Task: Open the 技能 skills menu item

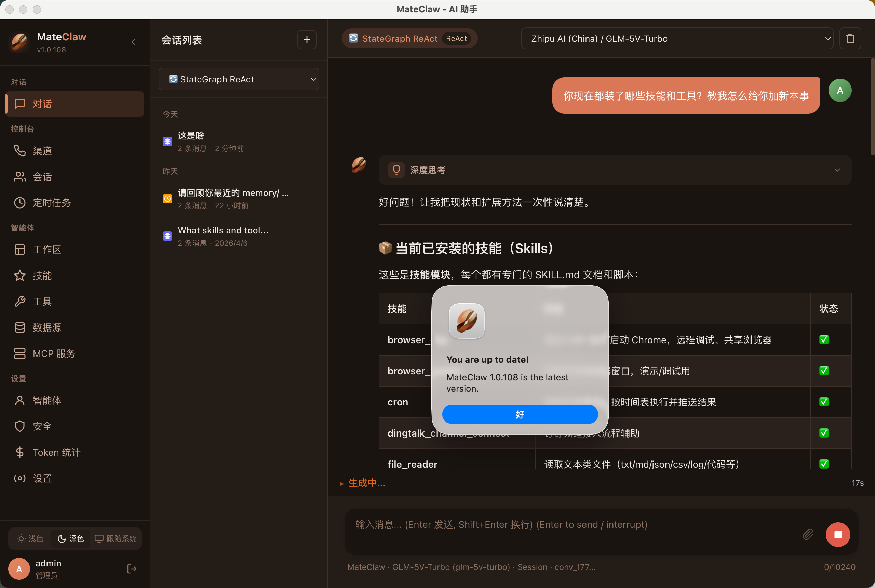Action: click(x=42, y=276)
